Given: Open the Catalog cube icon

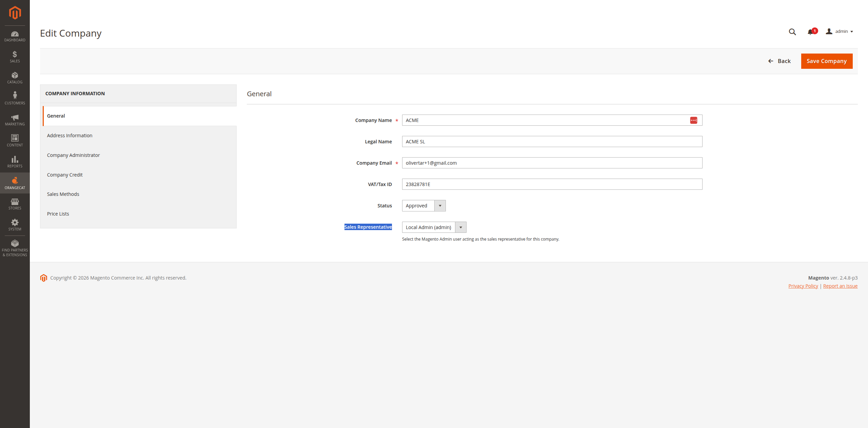Looking at the screenshot, I should (15, 78).
